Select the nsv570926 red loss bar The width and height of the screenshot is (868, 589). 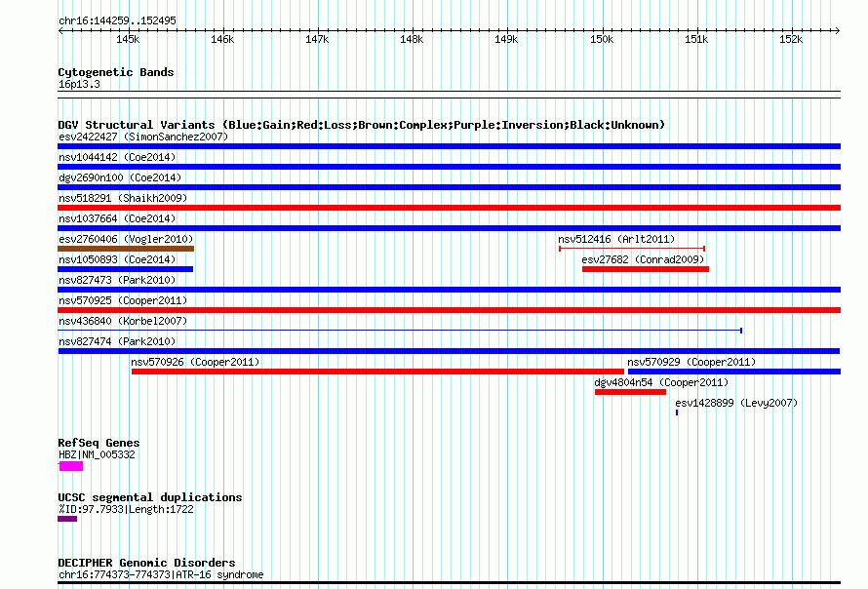coord(377,372)
